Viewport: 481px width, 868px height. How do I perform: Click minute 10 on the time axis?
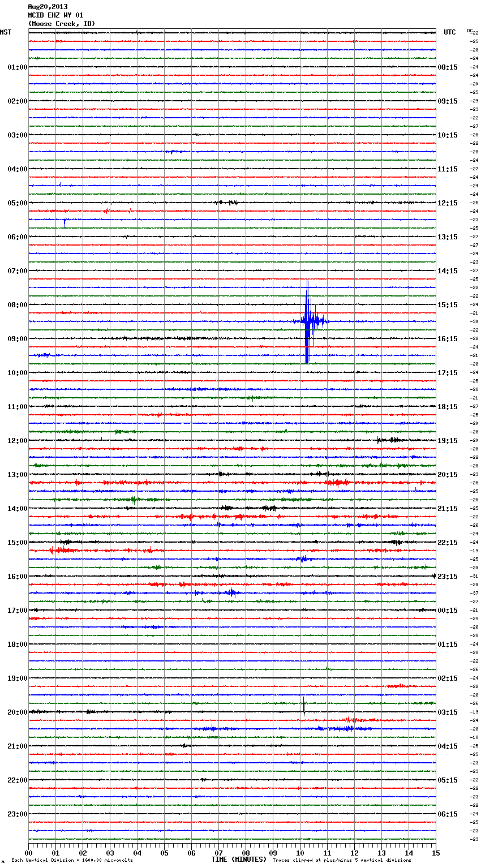(300, 853)
